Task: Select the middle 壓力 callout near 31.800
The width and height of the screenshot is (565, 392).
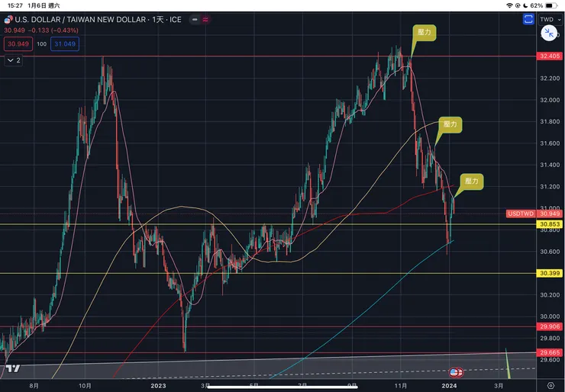Action: point(450,124)
